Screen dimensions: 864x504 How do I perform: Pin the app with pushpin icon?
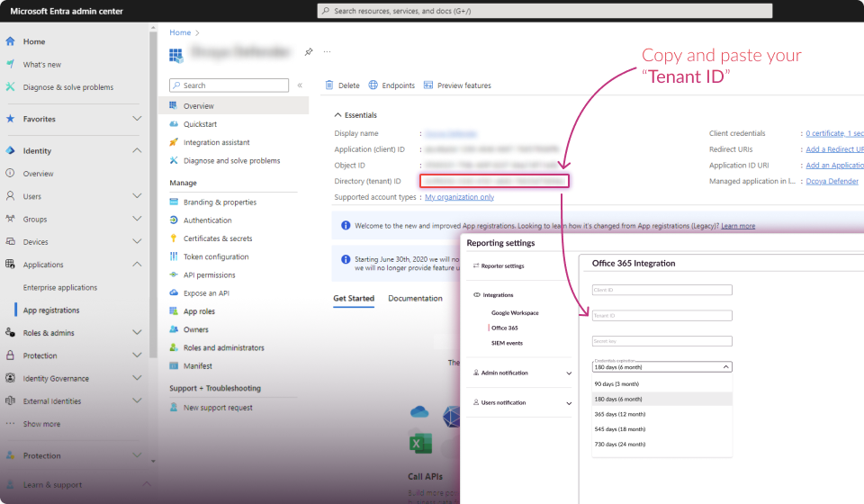(x=309, y=52)
